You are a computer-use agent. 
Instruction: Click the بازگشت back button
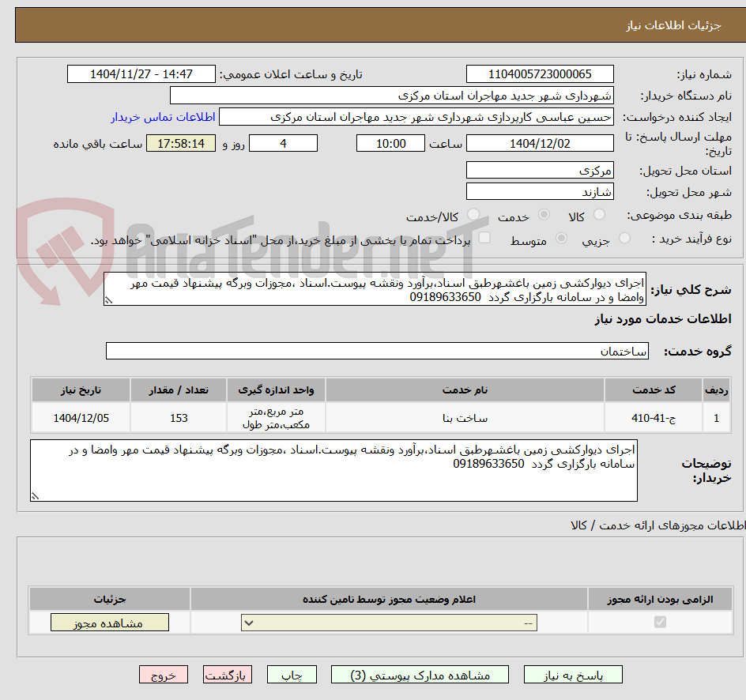228,675
